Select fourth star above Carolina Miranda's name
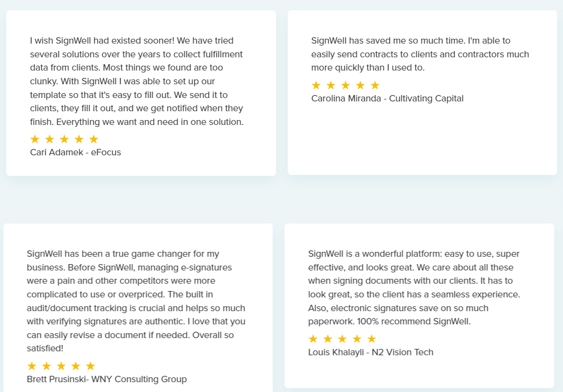 (x=360, y=85)
